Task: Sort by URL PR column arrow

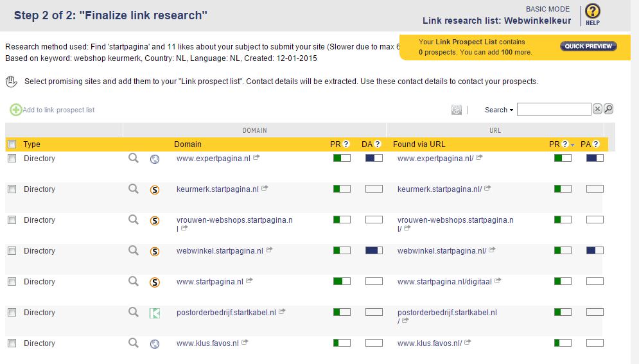Action: click(572, 145)
